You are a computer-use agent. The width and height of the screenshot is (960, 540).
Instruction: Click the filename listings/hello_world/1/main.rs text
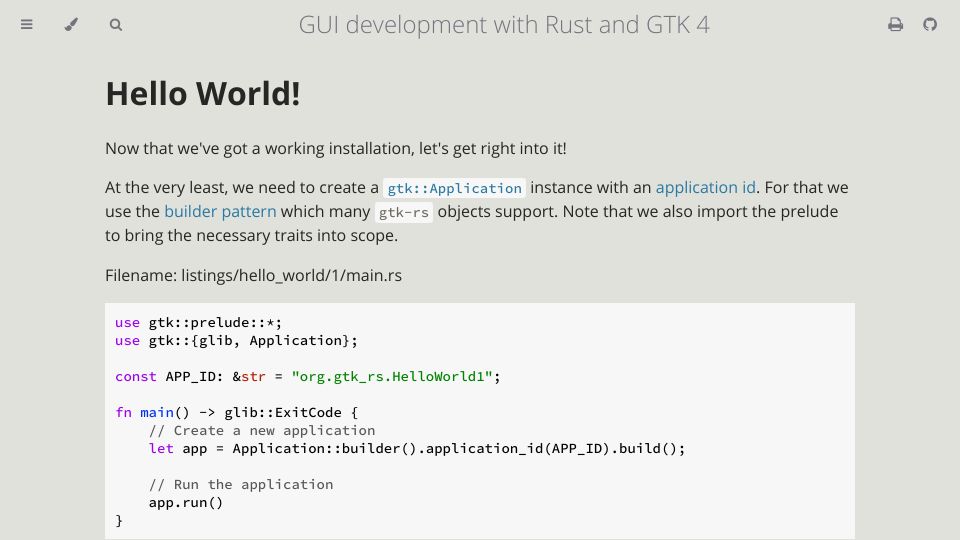(291, 276)
